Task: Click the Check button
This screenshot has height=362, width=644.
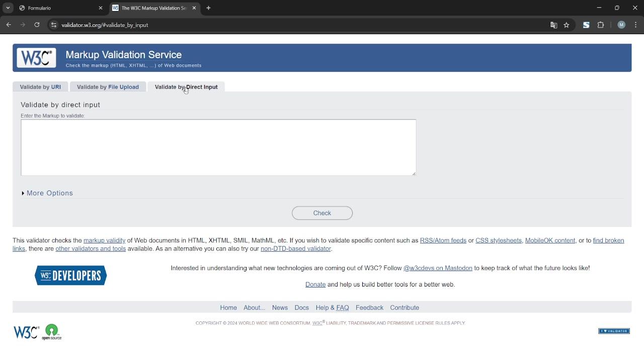Action: [322, 213]
